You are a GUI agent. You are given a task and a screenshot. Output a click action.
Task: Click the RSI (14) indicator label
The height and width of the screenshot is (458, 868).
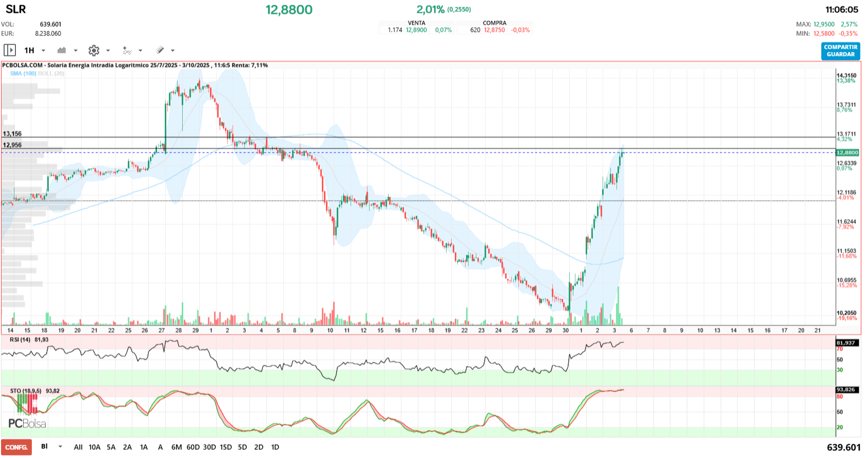click(x=21, y=340)
